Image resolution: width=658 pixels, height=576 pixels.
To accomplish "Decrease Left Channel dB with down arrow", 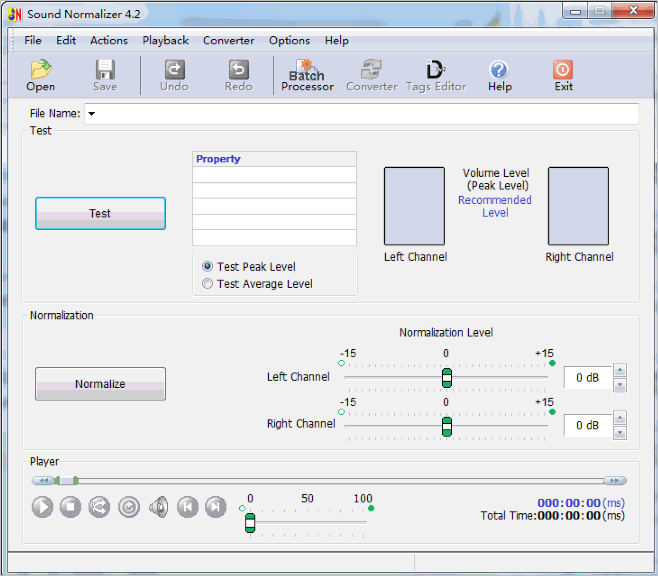I will (x=620, y=385).
